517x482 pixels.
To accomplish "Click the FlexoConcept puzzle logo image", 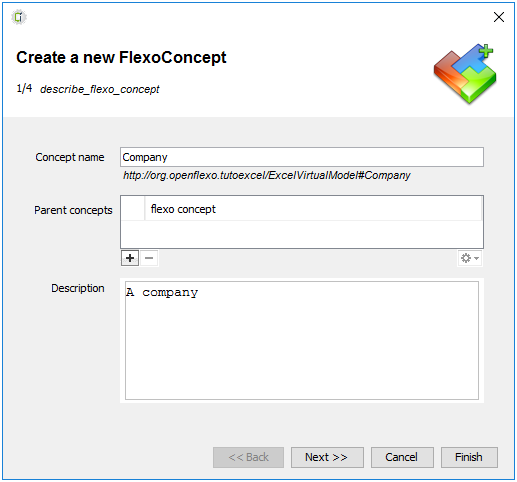I will 465,74.
